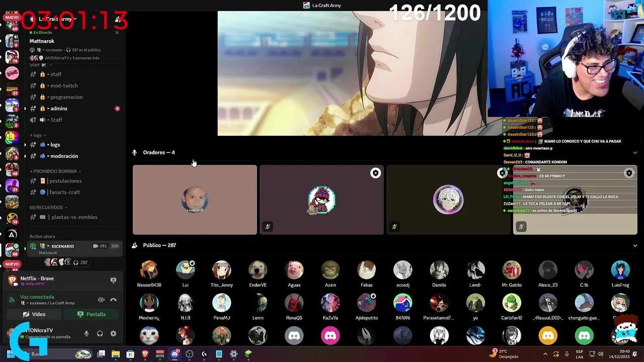Screen dimensions: 644x362
Task: Open the programacion channel
Action: pyautogui.click(x=75, y=97)
